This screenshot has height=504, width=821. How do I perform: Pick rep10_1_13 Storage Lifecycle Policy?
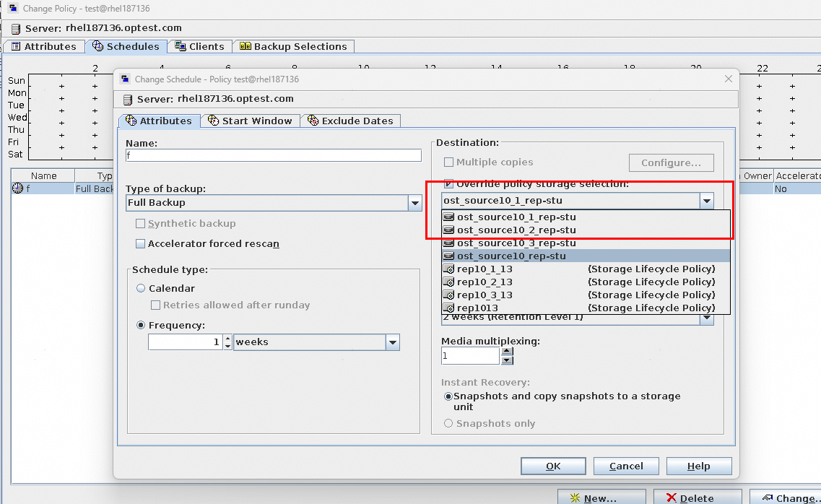pyautogui.click(x=586, y=269)
